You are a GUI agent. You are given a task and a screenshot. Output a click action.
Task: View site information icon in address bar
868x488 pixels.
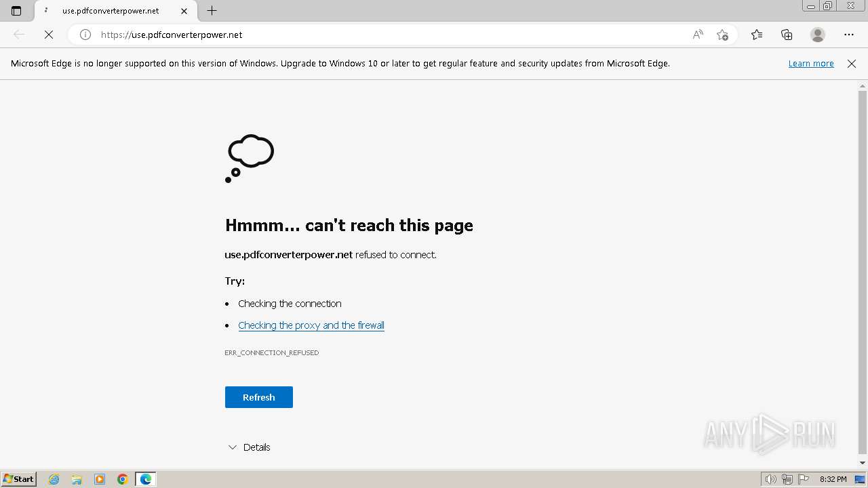85,35
